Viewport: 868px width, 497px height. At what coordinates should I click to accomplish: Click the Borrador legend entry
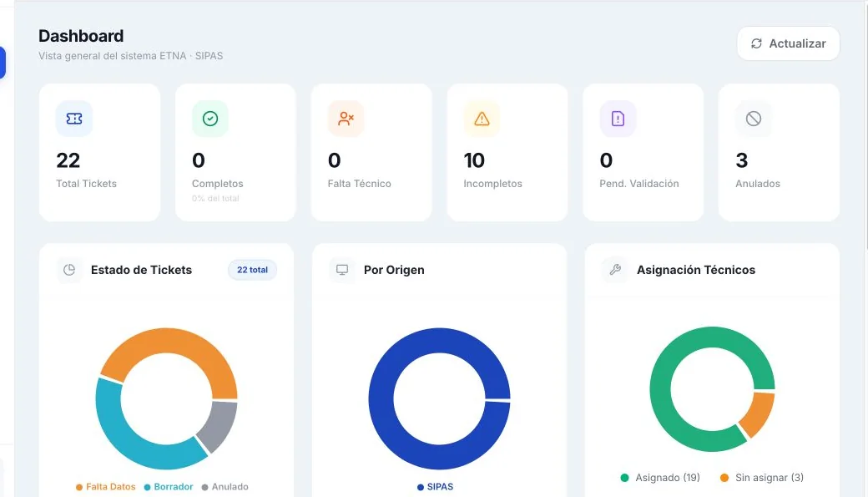click(169, 487)
